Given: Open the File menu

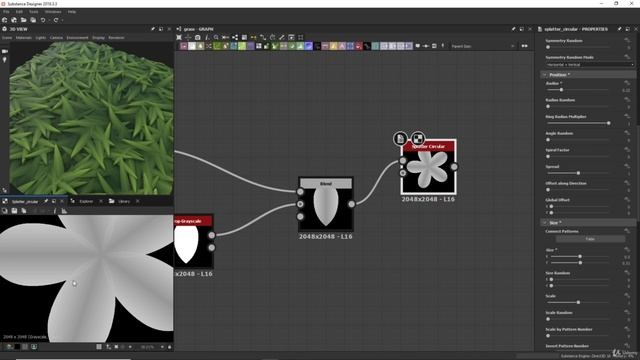Looking at the screenshot, I should [x=6, y=12].
